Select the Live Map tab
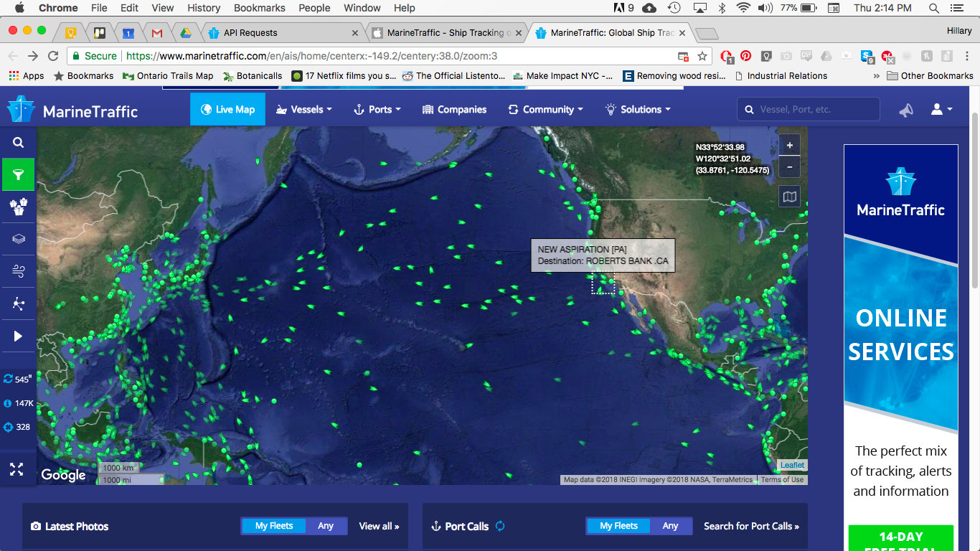 [227, 109]
